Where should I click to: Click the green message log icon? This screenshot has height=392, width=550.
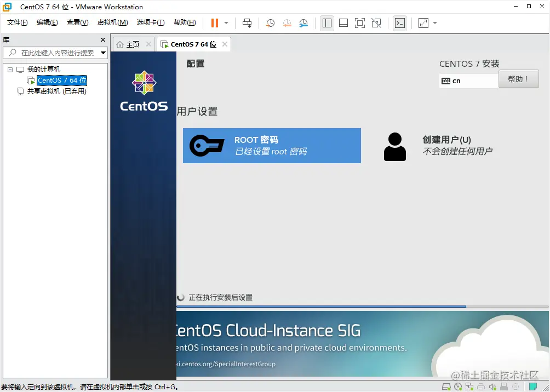[x=533, y=387]
